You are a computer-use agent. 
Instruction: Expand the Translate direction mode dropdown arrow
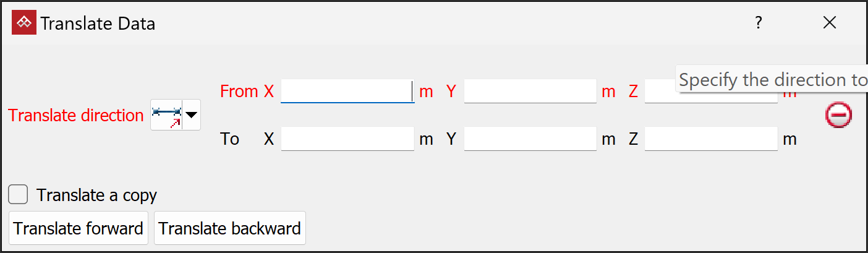(192, 115)
